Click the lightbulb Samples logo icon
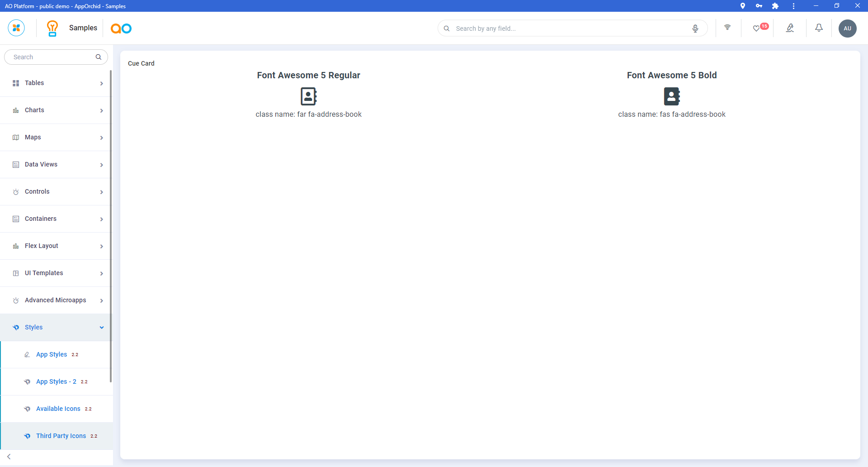 (x=52, y=28)
